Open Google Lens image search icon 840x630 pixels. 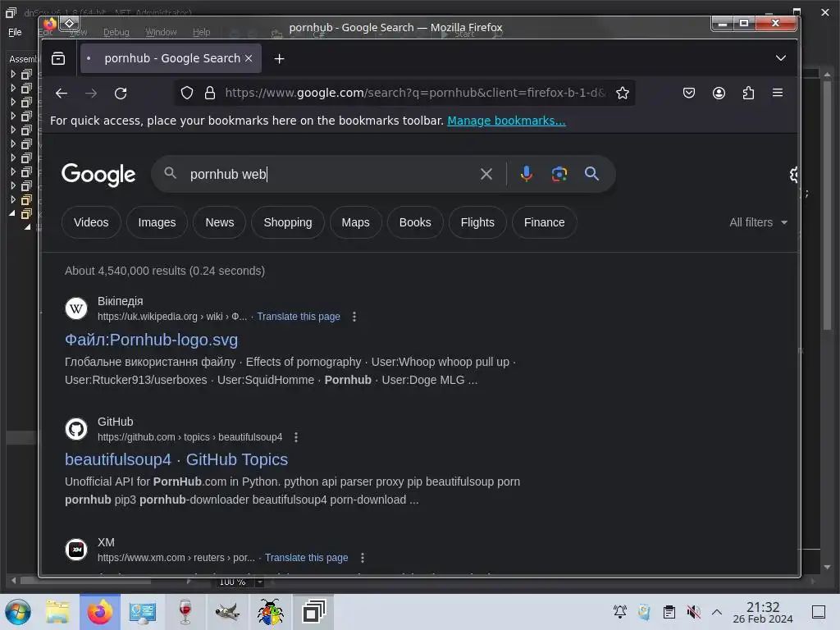pos(559,174)
